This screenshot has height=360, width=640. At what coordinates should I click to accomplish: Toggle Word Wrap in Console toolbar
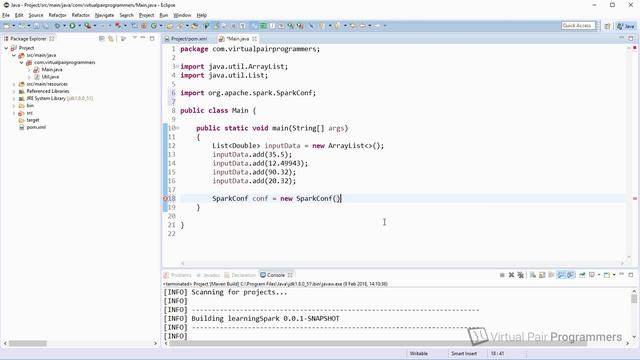point(551,275)
